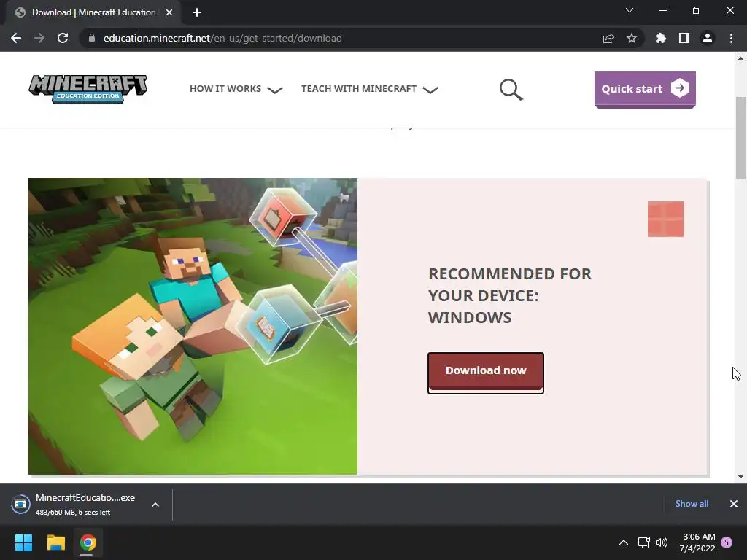Screen dimensions: 747x560
Task: Open Chrome's three-dot menu
Action: pos(731,38)
